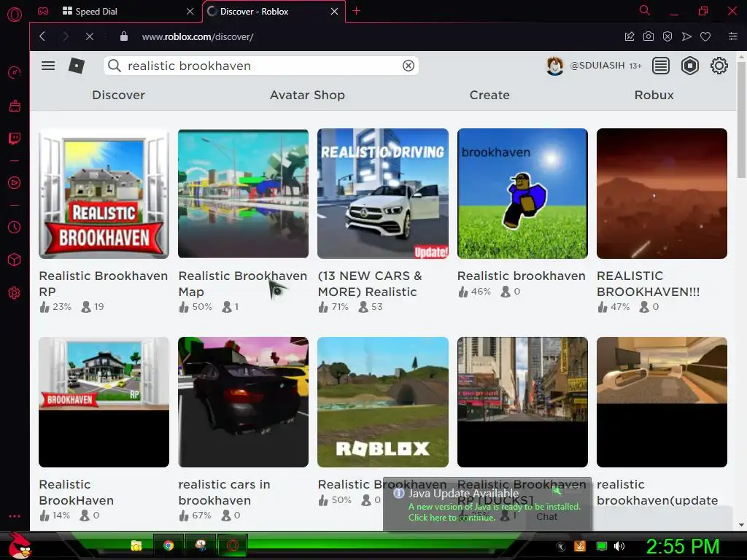Open sidebar Settings gear icon

pyautogui.click(x=15, y=292)
